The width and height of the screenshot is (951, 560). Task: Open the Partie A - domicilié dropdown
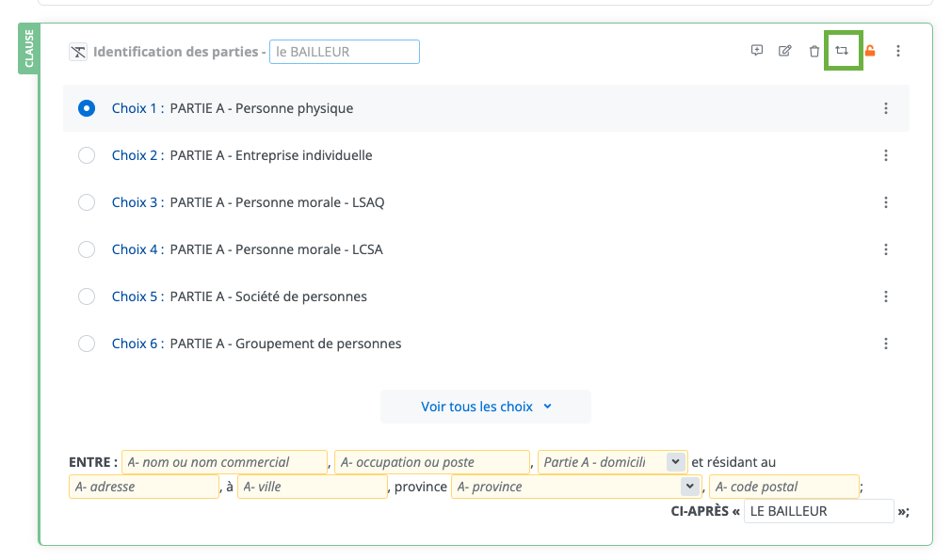[x=612, y=462]
